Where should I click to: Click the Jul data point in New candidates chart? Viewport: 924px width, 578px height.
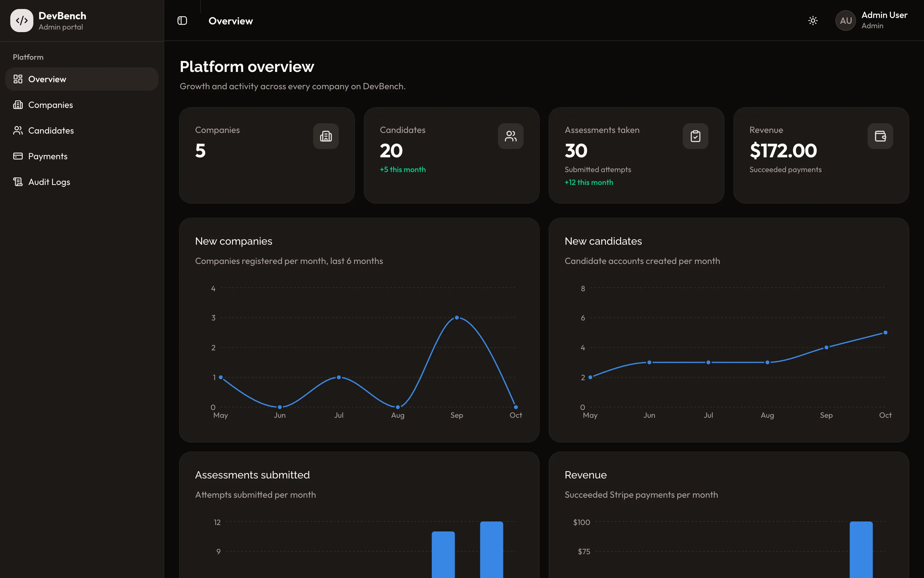coord(708,363)
